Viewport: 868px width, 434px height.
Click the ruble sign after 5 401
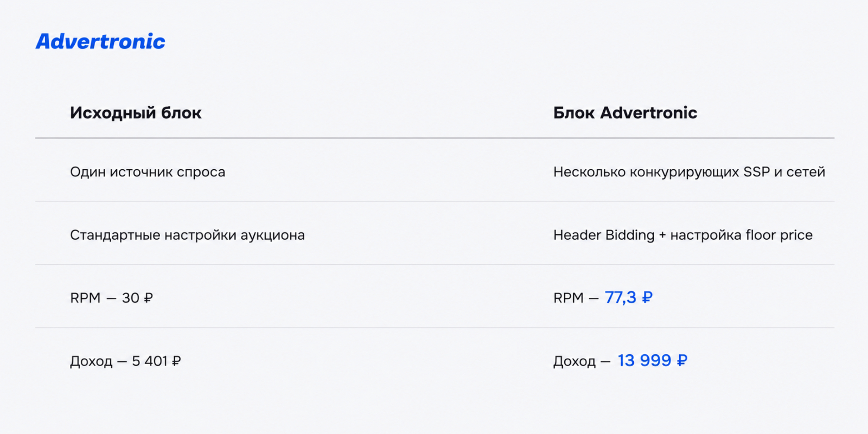click(x=176, y=361)
